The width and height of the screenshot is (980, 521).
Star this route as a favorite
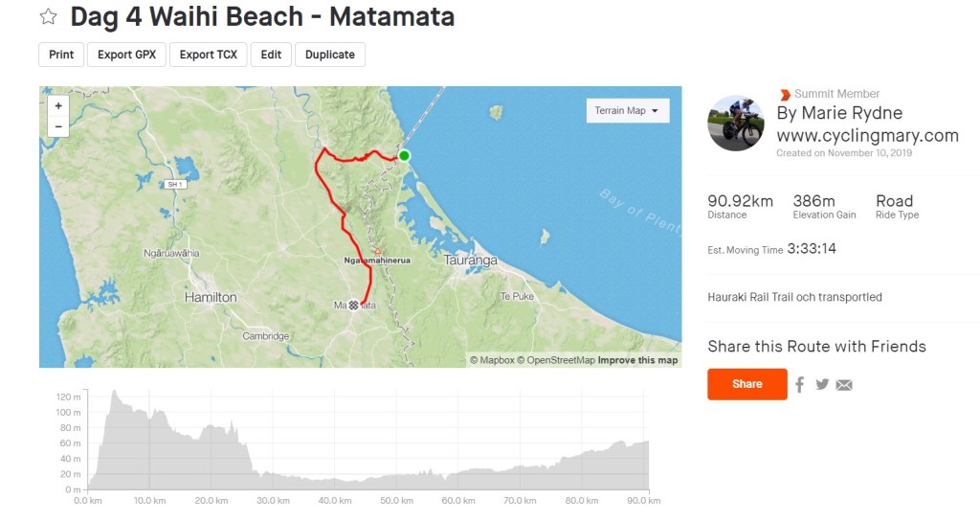[x=48, y=17]
